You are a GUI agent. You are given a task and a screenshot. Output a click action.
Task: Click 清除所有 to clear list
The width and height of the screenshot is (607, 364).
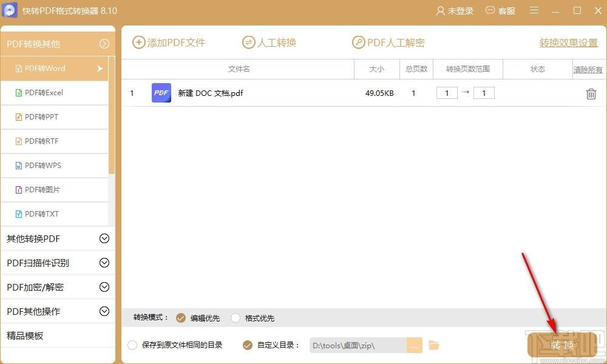[588, 70]
